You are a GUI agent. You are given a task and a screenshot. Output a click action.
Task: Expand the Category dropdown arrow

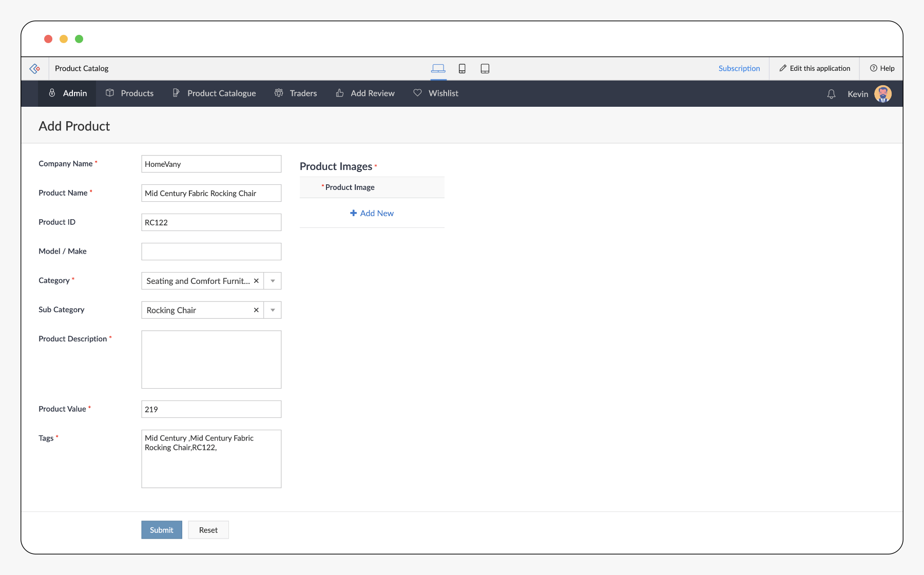(x=273, y=281)
